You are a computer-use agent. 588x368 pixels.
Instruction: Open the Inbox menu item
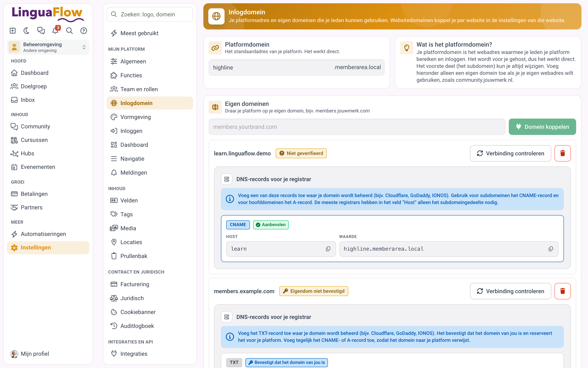click(x=48, y=100)
